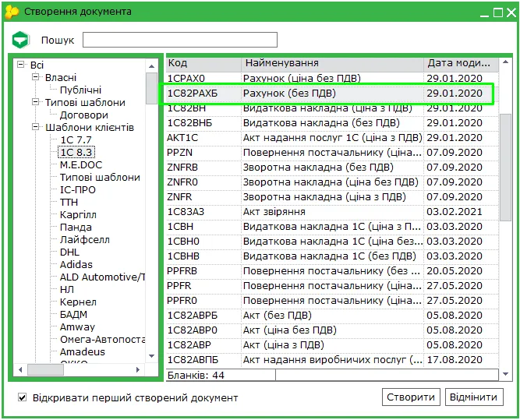This screenshot has height=420, width=520.
Task: Collapse the 'Типові шаблони' top-level tree node
Action: [36, 102]
